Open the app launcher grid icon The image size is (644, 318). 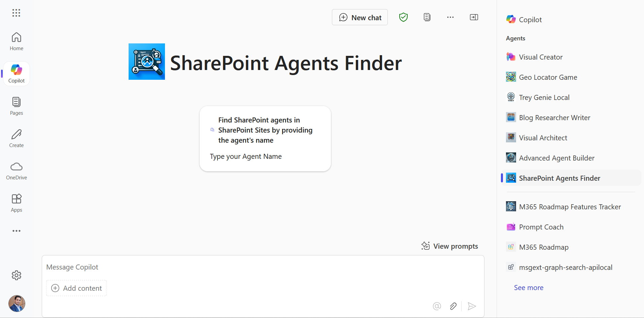[16, 13]
